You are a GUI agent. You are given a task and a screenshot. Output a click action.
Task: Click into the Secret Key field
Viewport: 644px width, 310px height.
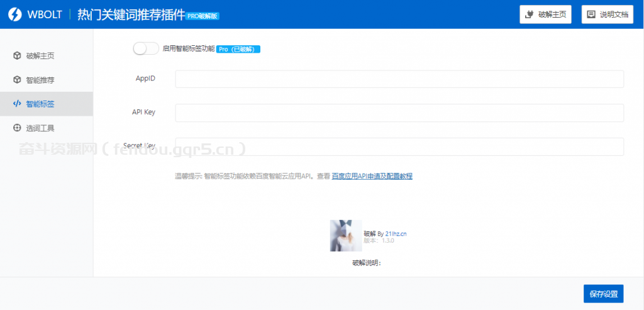tap(399, 147)
